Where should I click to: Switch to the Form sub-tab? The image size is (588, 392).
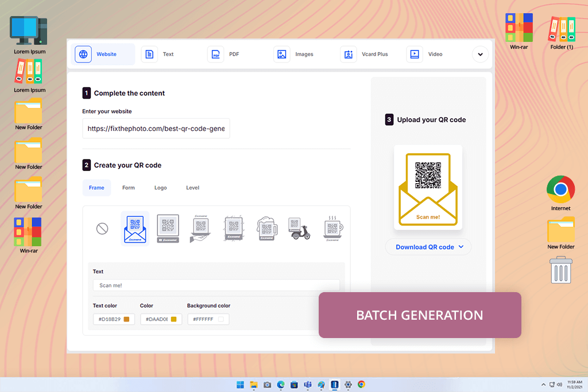click(128, 188)
